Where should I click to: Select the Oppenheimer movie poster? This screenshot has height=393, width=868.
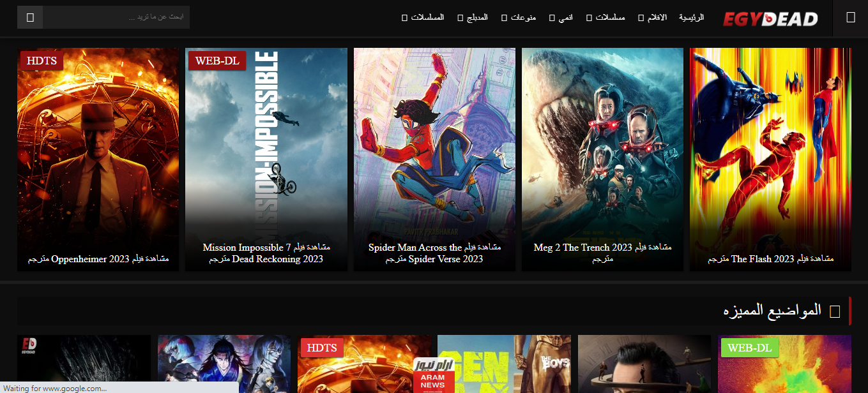[x=98, y=159]
